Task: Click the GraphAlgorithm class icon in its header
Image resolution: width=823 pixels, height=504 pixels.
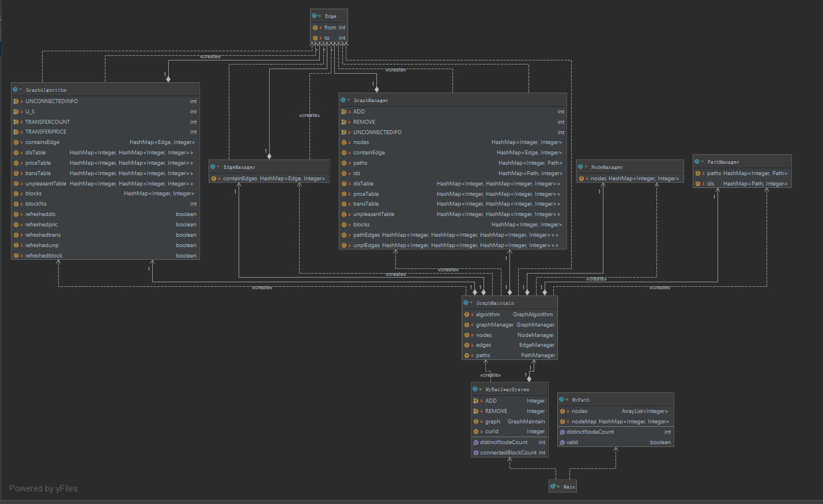Action: click(x=16, y=90)
